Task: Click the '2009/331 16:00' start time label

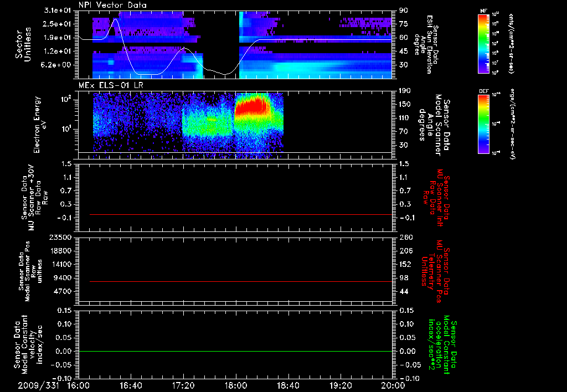Action: 54,385
